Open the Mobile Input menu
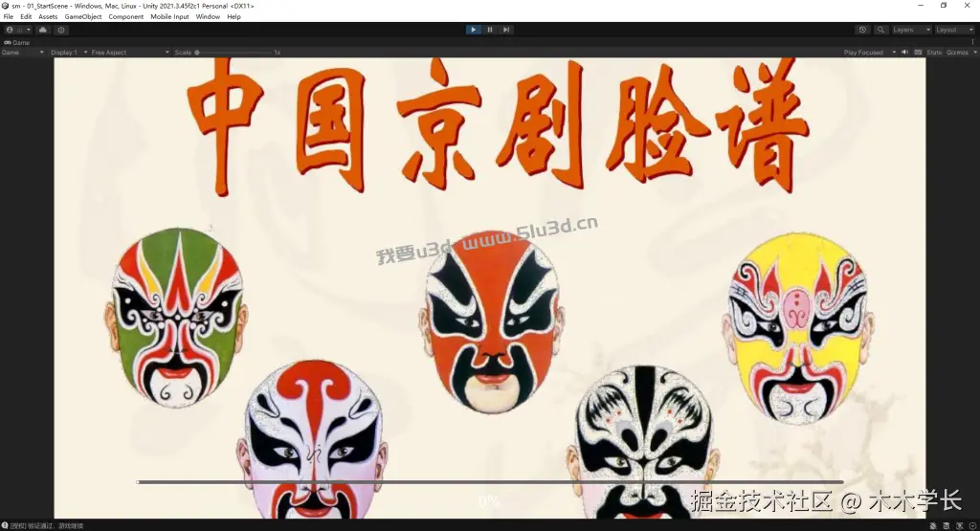The image size is (980, 531). [169, 17]
